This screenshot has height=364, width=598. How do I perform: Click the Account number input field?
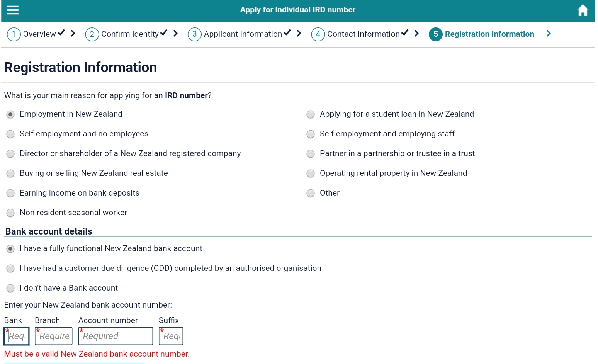tap(115, 336)
